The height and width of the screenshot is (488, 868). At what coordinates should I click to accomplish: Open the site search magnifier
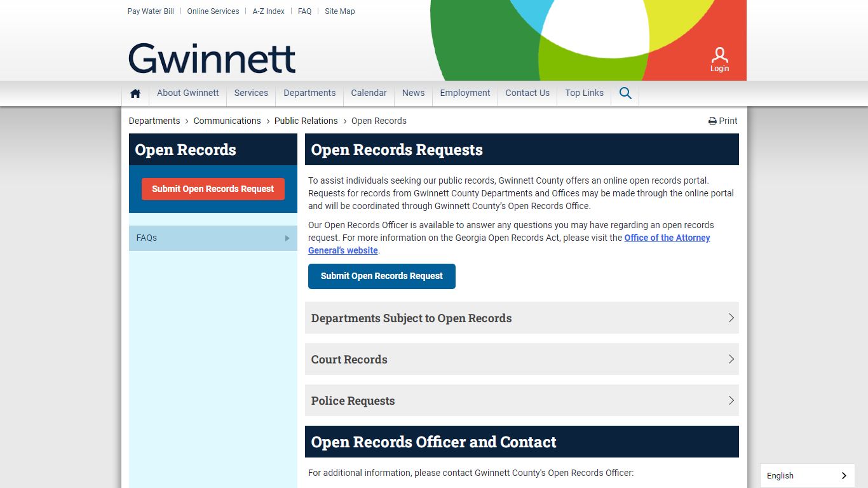[625, 93]
